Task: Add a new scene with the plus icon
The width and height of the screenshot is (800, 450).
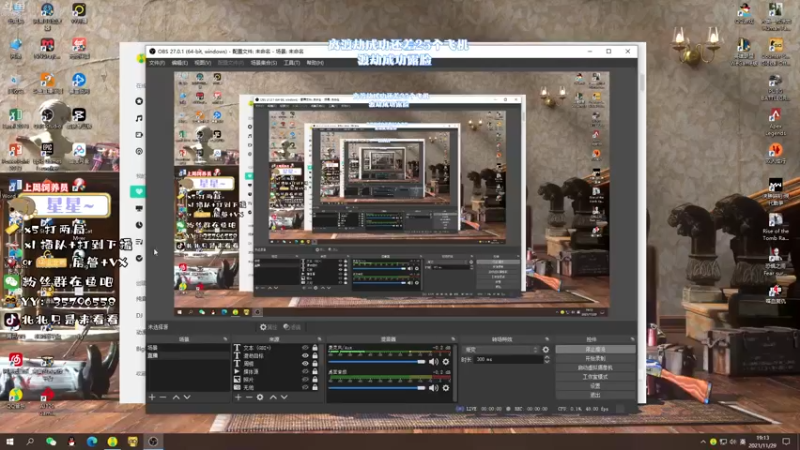Action: click(x=152, y=397)
